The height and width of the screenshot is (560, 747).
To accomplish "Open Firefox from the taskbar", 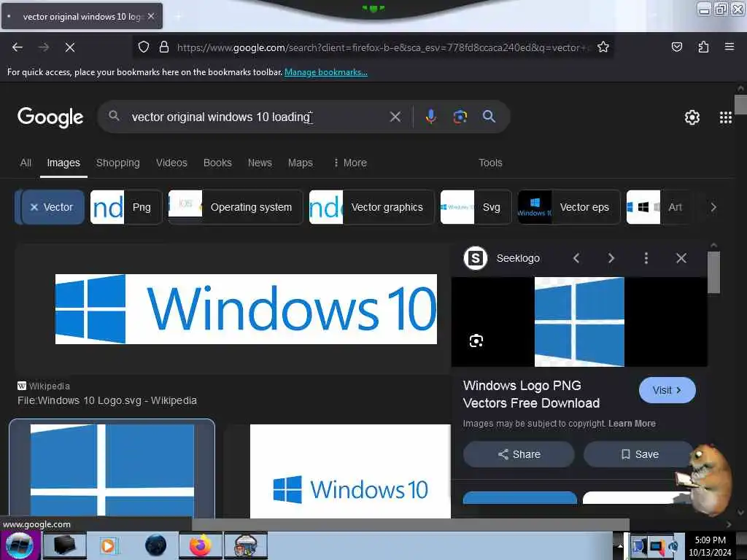I will [x=201, y=545].
